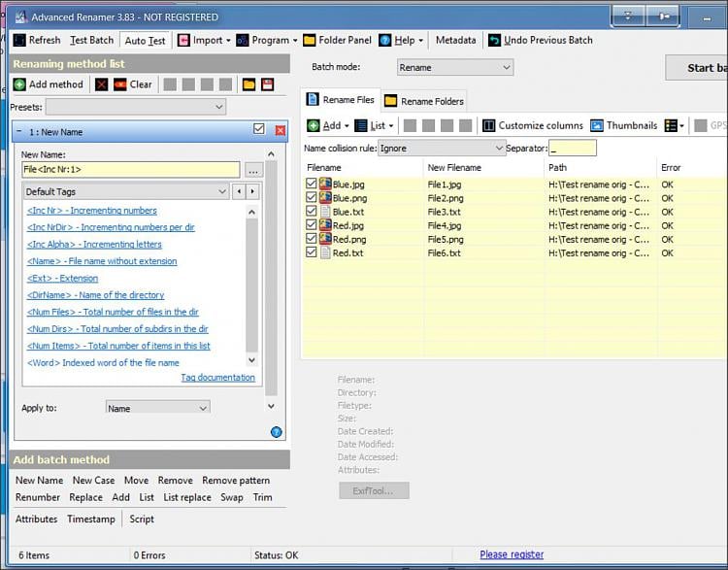Viewport: 728px width, 570px height.
Task: Click the Thumbnails view icon
Action: tap(597, 125)
